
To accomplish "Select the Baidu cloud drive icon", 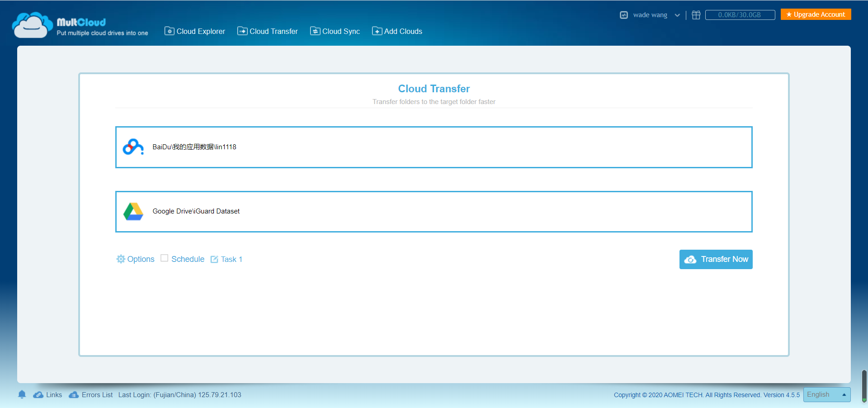I will (x=133, y=147).
